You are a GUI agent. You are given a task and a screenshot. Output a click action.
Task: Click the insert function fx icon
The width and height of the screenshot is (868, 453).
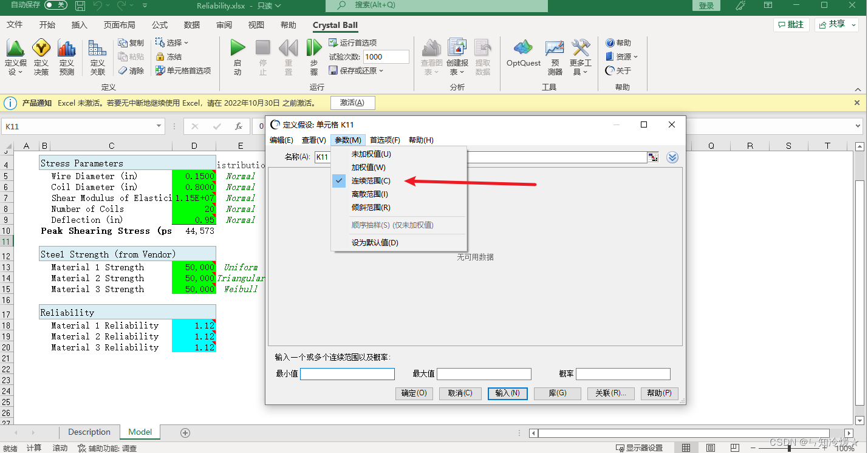click(239, 126)
